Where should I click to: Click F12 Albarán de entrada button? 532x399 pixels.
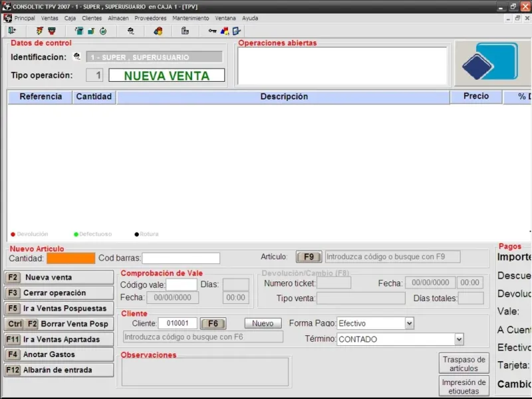pyautogui.click(x=59, y=370)
